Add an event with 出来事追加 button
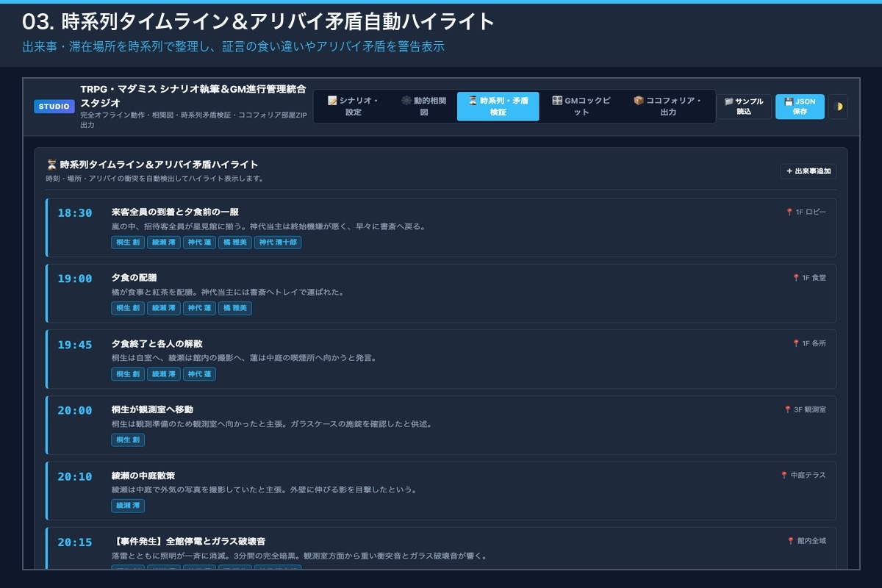The image size is (882, 588). 808,171
